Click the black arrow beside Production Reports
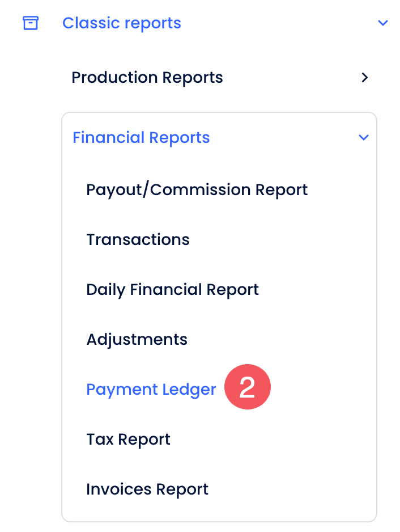The width and height of the screenshot is (400, 532). tap(365, 78)
